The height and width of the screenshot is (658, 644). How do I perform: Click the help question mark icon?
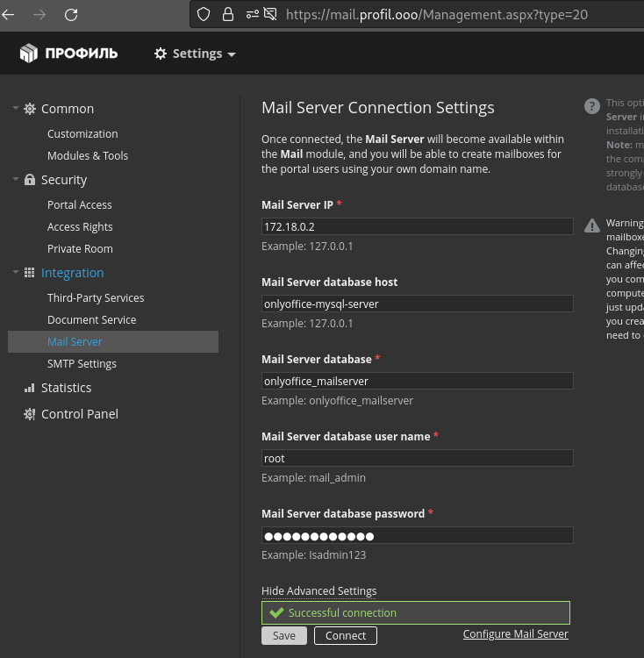pos(592,105)
